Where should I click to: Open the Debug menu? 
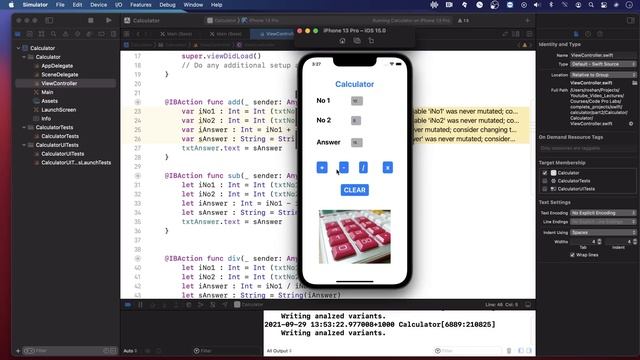167,5
